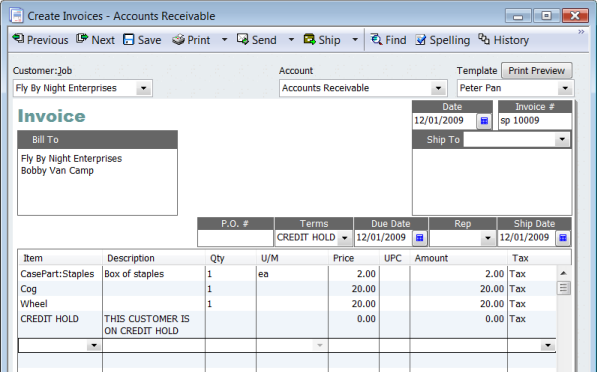The image size is (597, 372).
Task: Click the invoice Date field
Action: coord(444,121)
